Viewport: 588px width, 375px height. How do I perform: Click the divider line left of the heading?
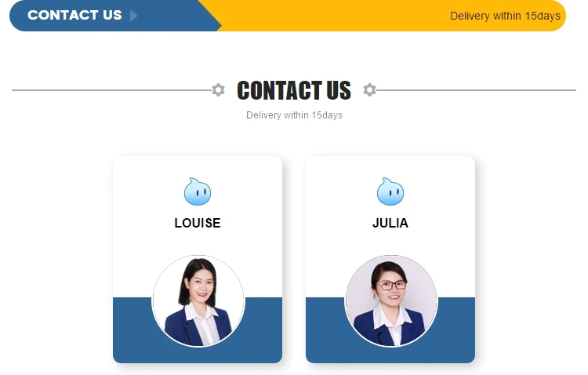click(x=112, y=90)
